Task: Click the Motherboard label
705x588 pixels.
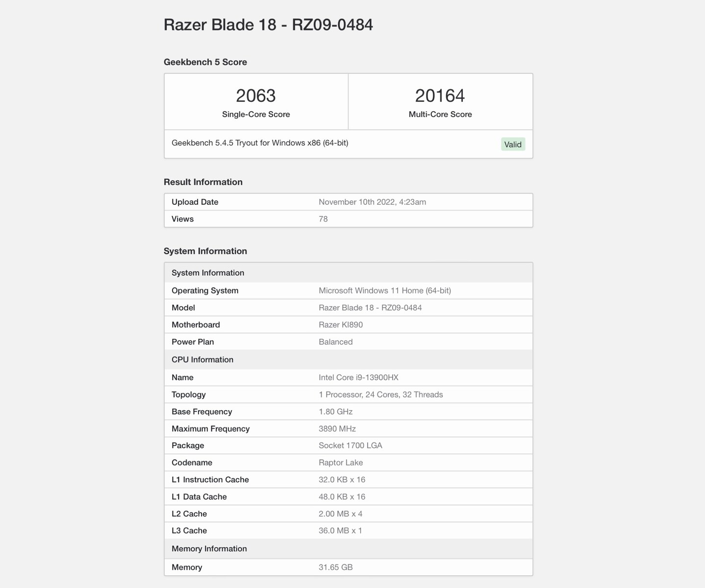Action: [x=196, y=325]
